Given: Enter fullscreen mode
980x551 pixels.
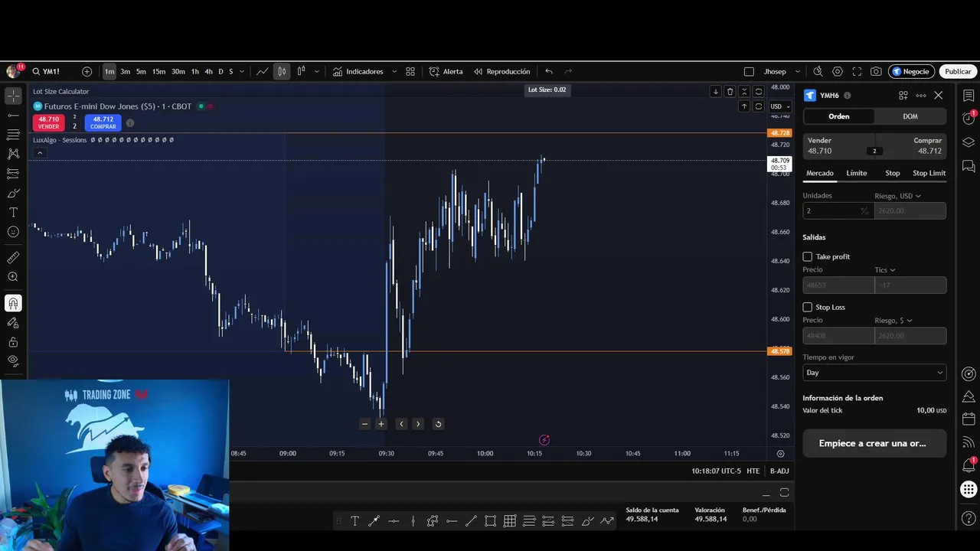Looking at the screenshot, I should (857, 71).
